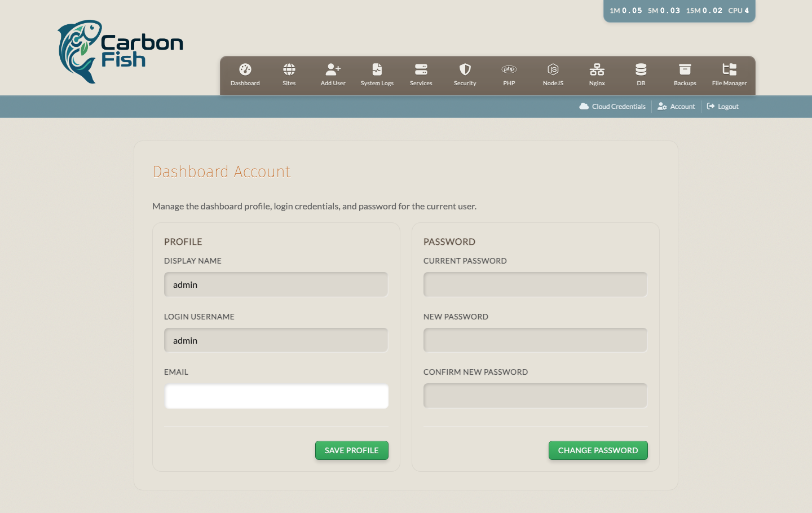Click Logout
The height and width of the screenshot is (513, 812).
722,106
